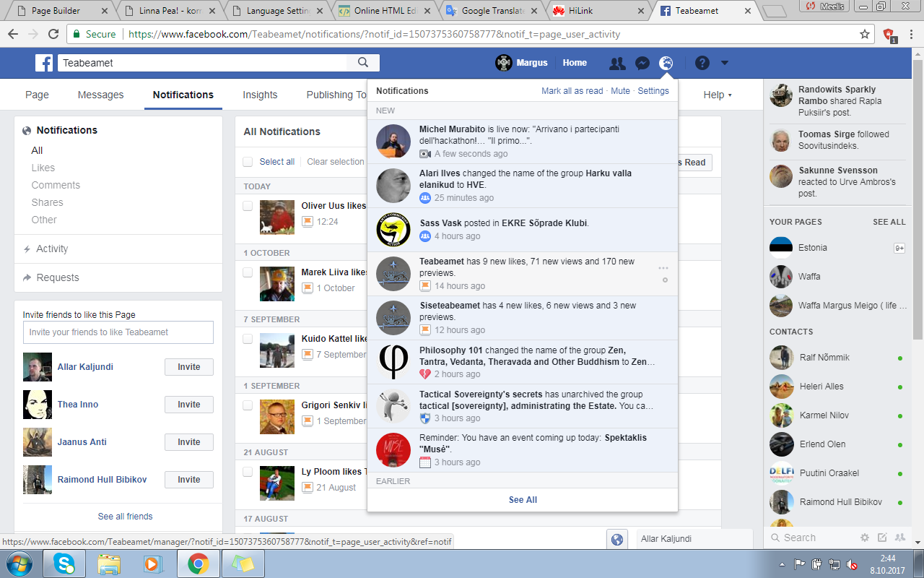Filter notifications by Shares
The width and height of the screenshot is (924, 578).
[47, 202]
